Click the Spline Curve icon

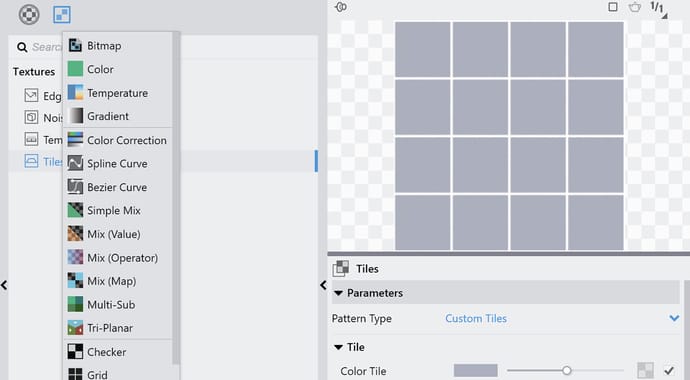point(75,163)
